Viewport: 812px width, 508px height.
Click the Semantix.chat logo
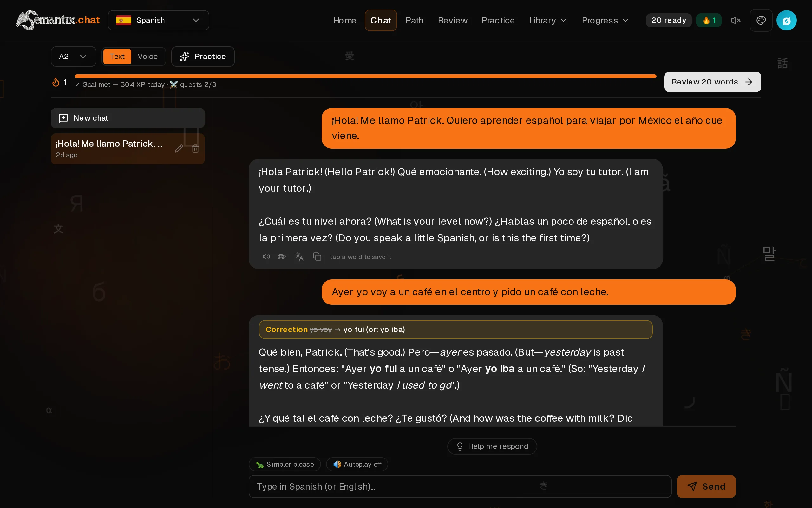click(58, 20)
